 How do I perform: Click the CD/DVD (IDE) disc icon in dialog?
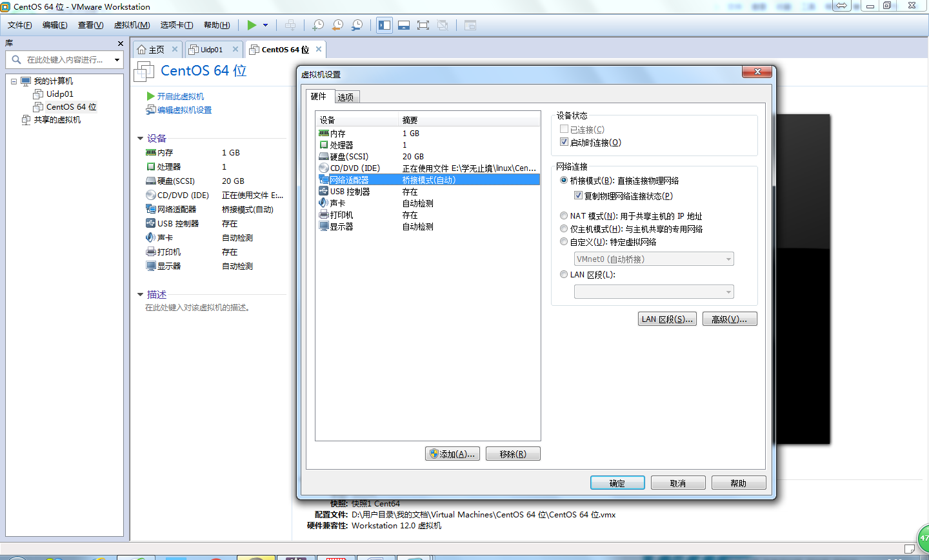coord(324,168)
